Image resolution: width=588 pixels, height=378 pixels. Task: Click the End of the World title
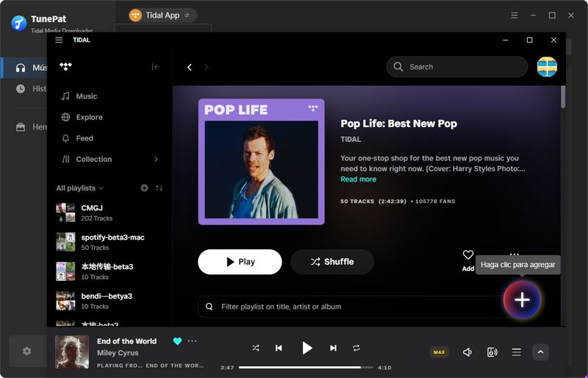click(126, 341)
